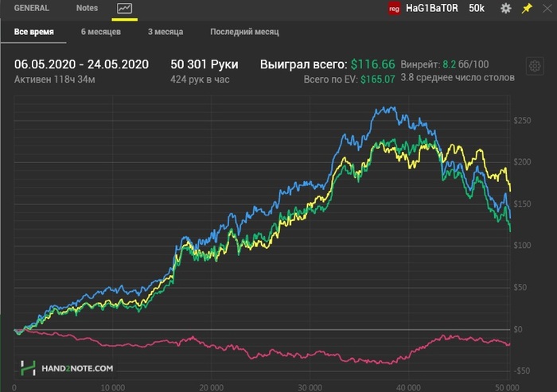Click the 50 000 x-axis label
This screenshot has height=392, width=557.
[x=507, y=387]
